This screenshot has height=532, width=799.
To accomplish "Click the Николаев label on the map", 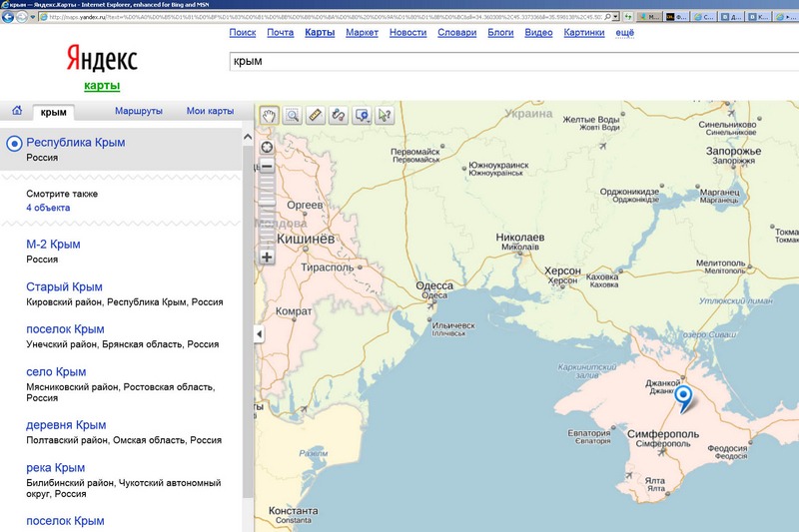I will point(520,238).
